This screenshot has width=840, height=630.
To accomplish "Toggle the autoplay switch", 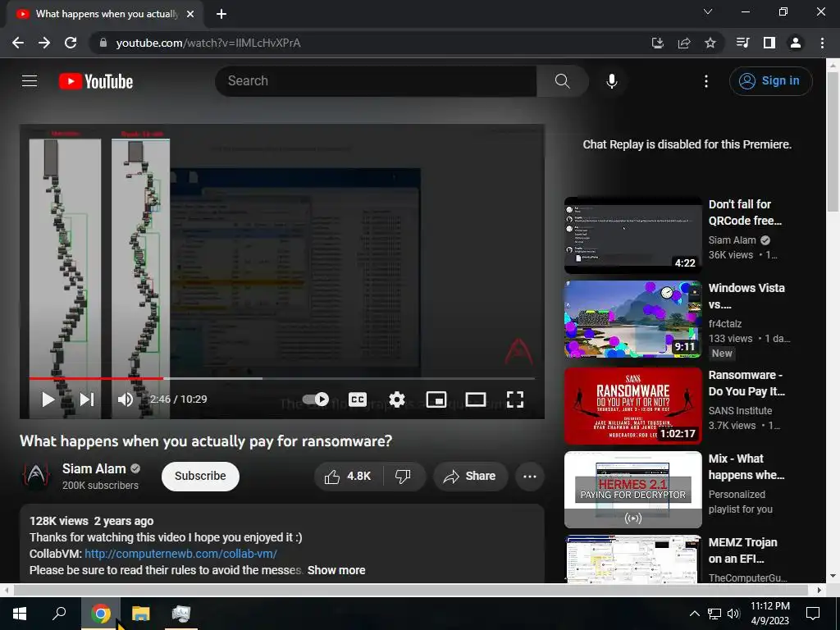I will click(x=316, y=399).
